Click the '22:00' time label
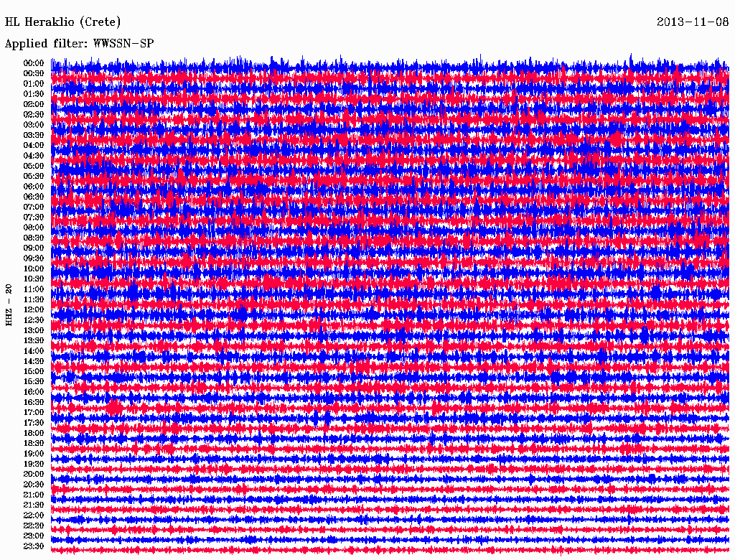 34,515
